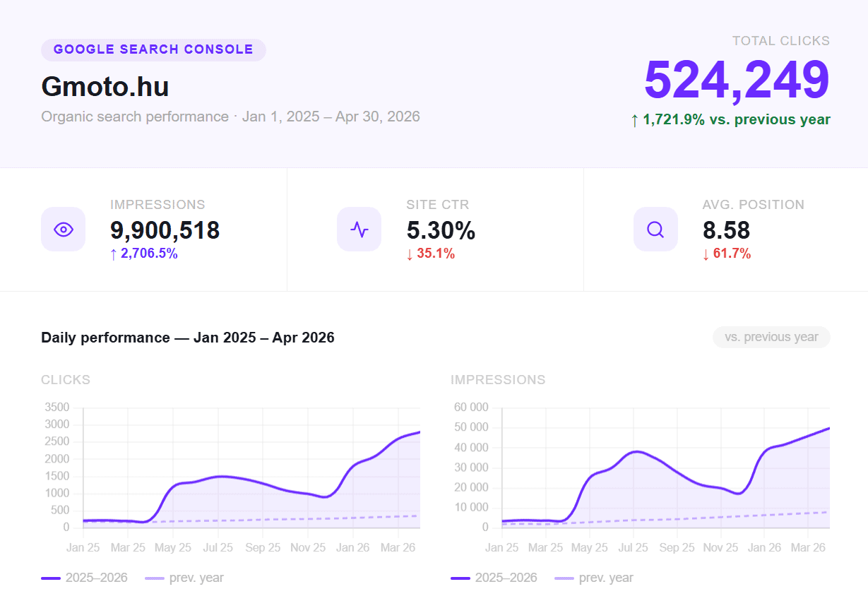Click the 60 000 axis label on Impressions chart

(x=470, y=407)
